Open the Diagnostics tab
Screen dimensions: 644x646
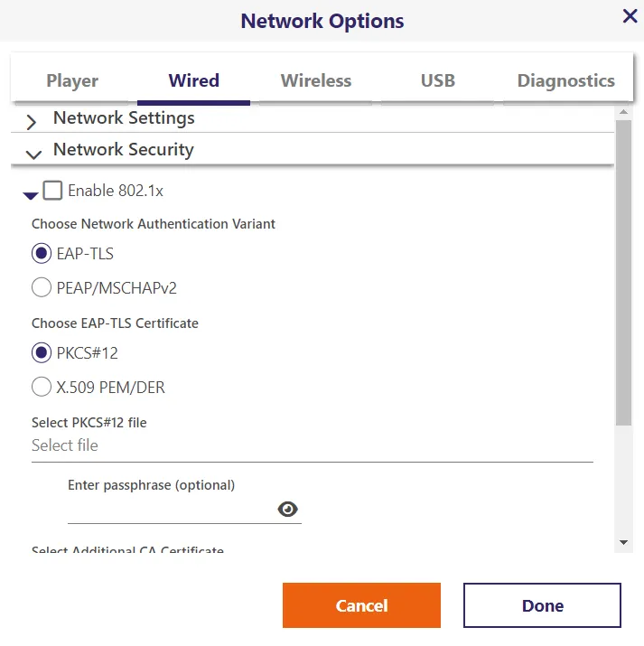565,80
